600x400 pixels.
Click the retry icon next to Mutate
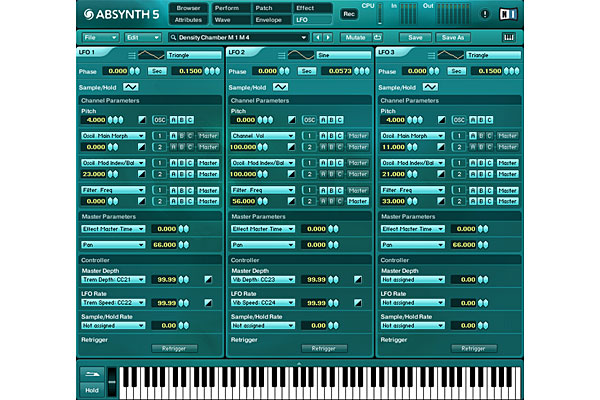point(378,37)
